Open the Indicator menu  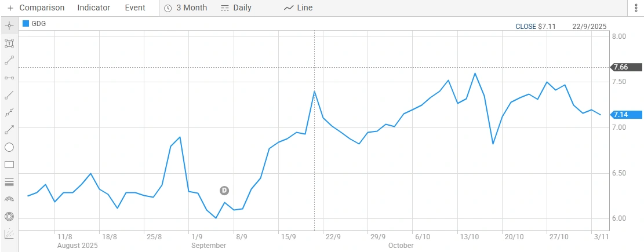(x=94, y=8)
